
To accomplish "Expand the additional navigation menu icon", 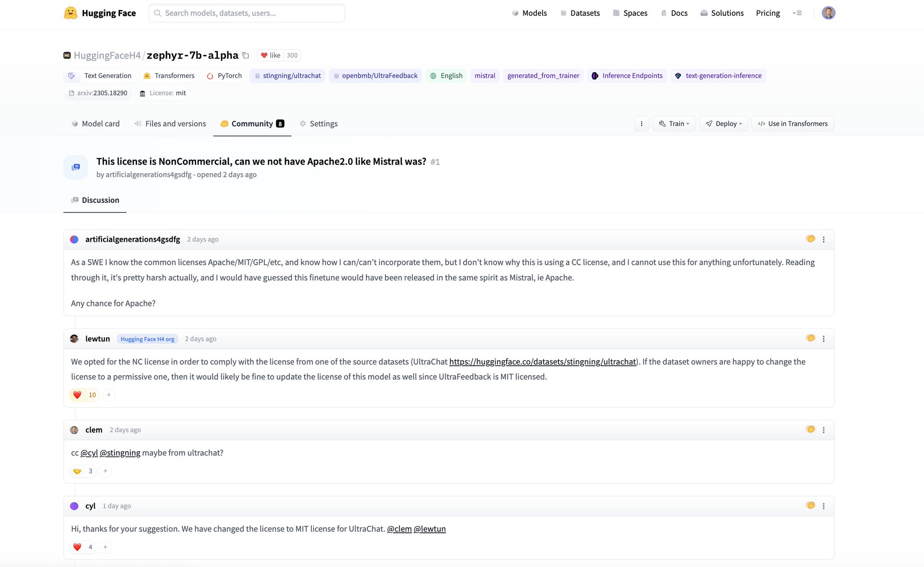I will [797, 13].
